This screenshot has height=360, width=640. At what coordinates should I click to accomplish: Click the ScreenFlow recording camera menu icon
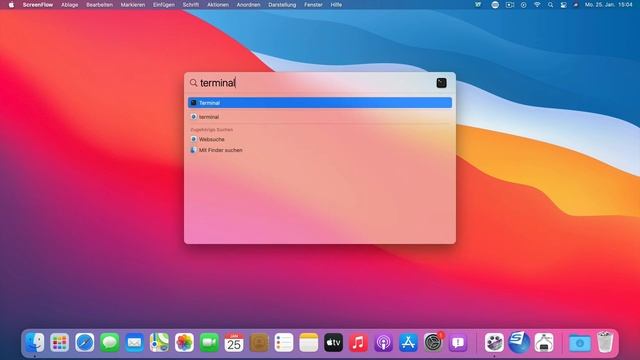click(x=509, y=5)
